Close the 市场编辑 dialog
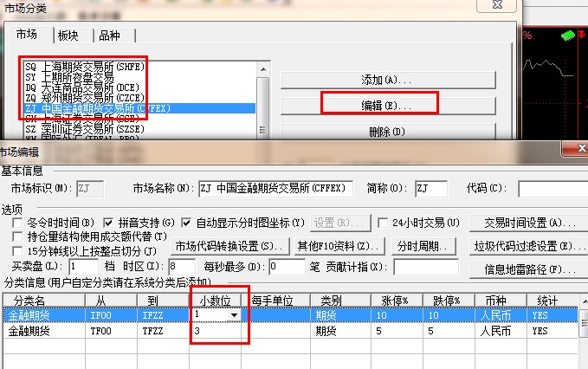 [x=577, y=148]
